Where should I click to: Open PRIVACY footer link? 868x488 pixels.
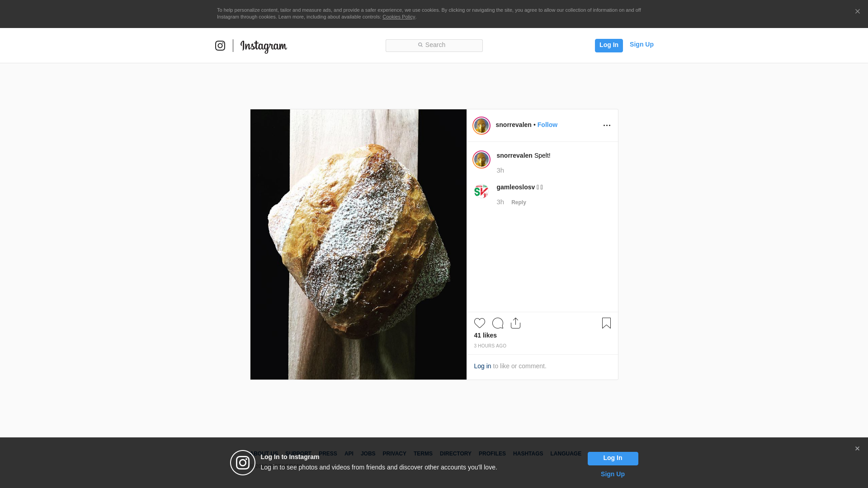pos(394,454)
